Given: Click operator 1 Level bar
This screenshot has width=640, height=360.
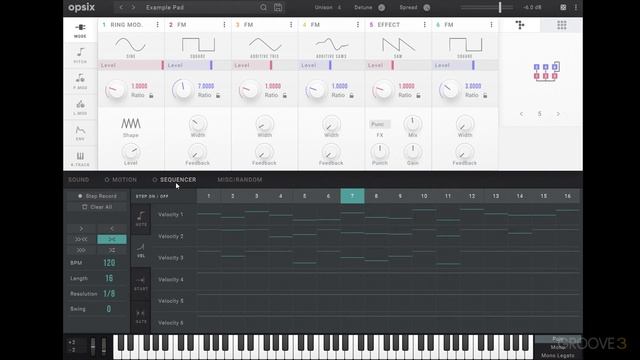Looking at the screenshot, I should 131,65.
